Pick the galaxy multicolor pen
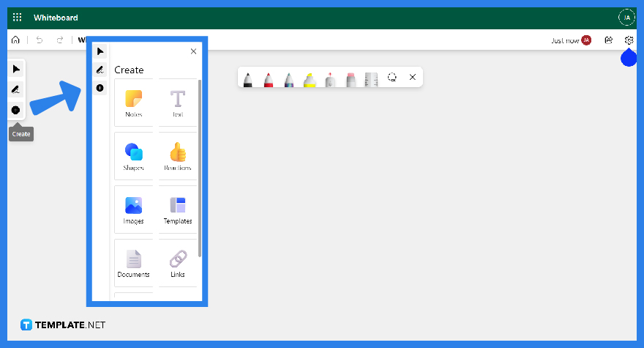 [289, 79]
